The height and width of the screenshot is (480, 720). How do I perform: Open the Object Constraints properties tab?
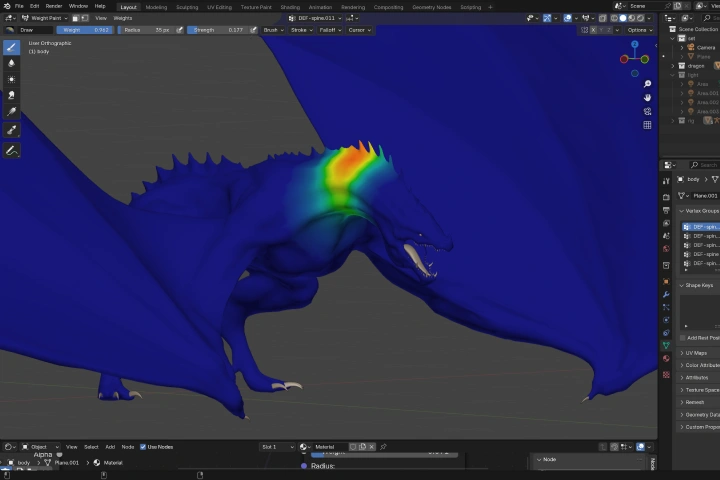click(666, 333)
